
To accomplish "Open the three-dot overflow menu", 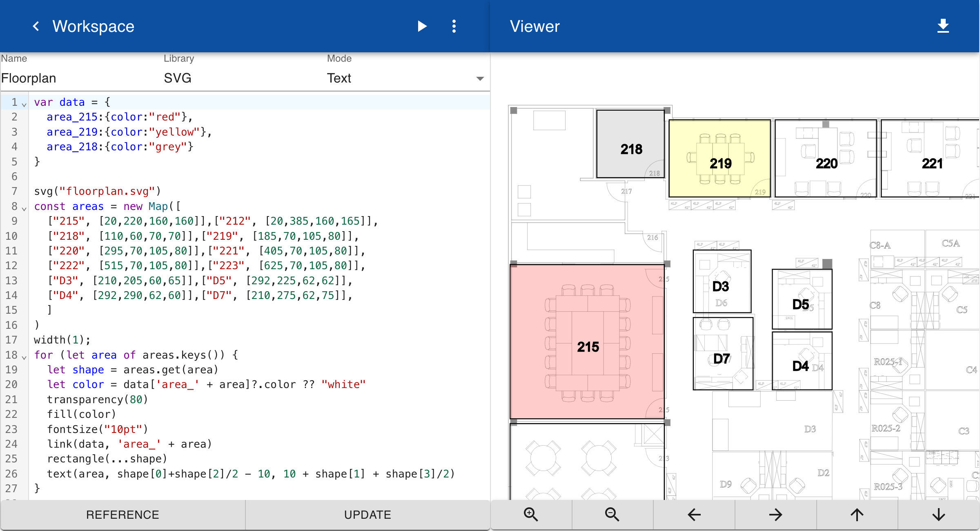I will (x=454, y=27).
